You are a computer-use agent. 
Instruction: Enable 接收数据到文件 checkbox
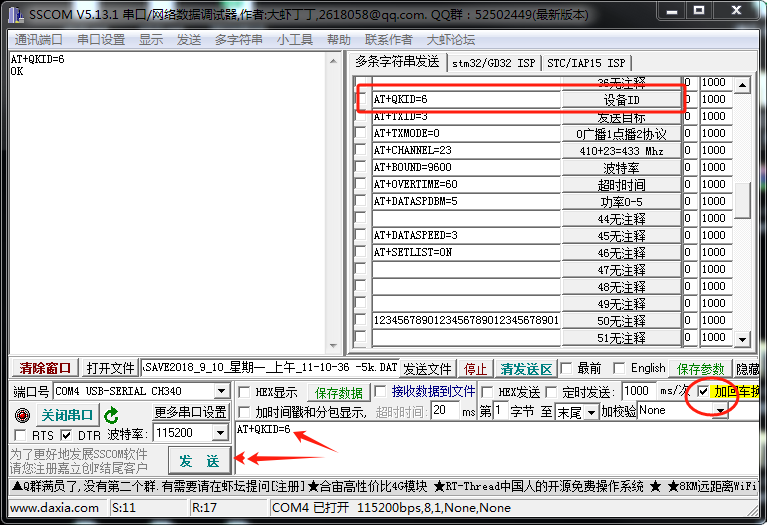(x=380, y=391)
